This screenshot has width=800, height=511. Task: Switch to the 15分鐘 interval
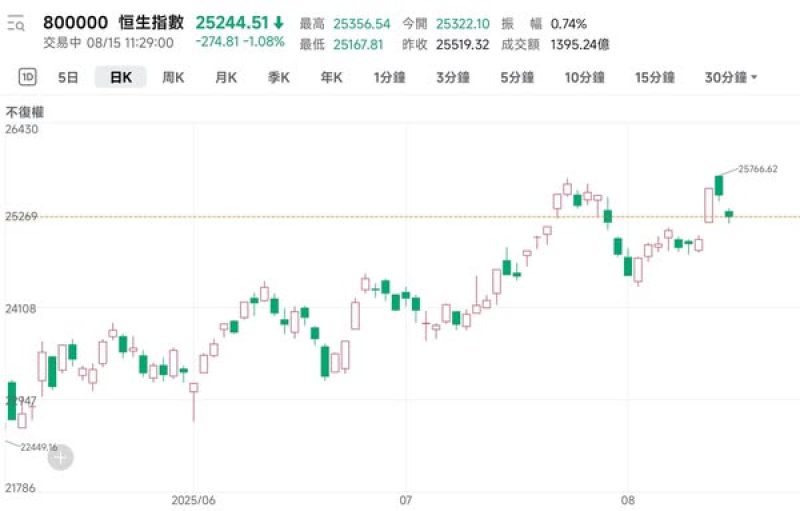655,77
